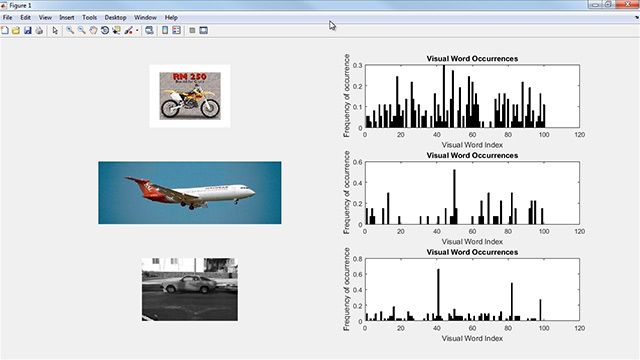640x360 pixels.
Task: Open the Edit menu
Action: 25,18
